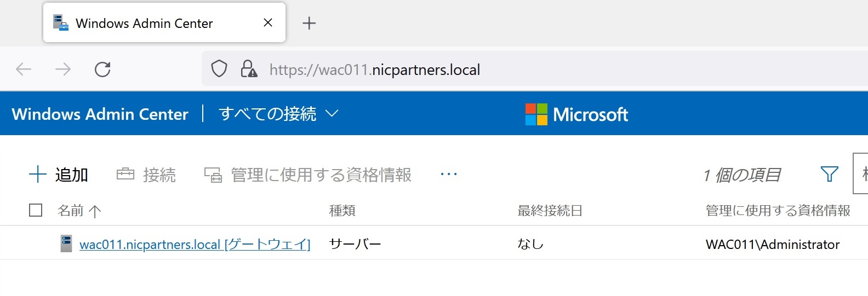Click the browser forward arrow

pos(63,69)
